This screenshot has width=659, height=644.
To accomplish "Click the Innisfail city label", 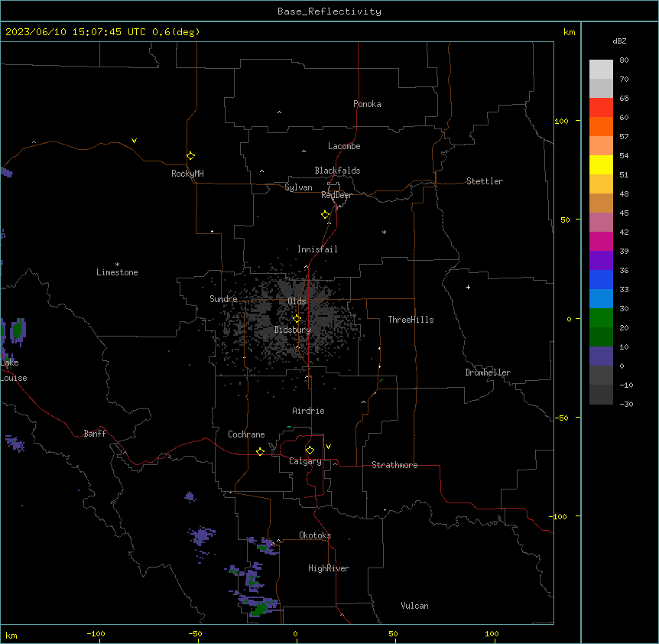I will pos(317,249).
